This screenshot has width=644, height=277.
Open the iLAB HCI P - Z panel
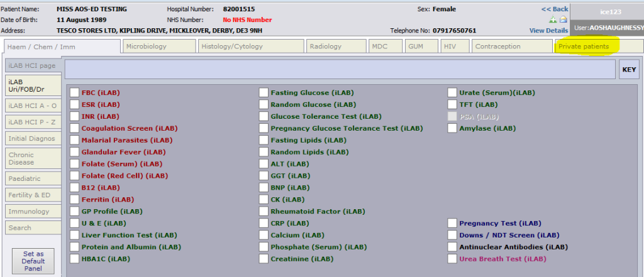33,122
